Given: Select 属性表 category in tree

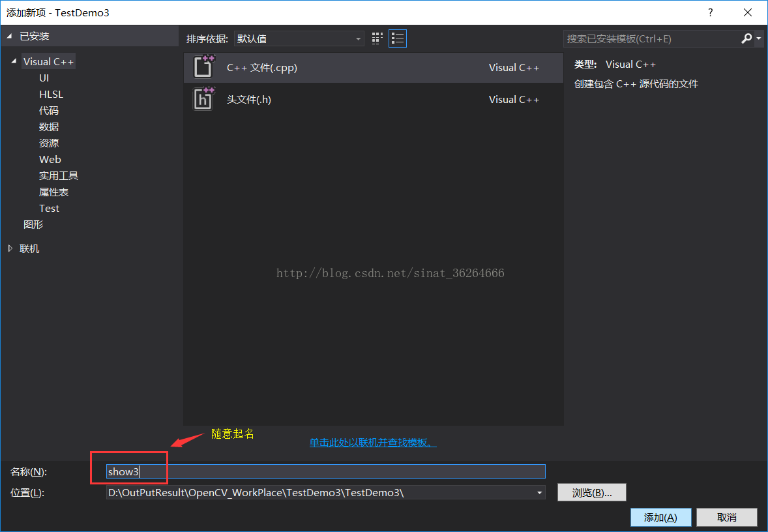Looking at the screenshot, I should pos(53,192).
